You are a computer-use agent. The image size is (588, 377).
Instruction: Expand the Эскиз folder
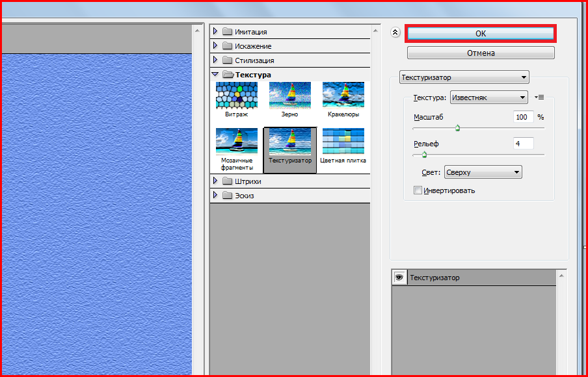[215, 195]
